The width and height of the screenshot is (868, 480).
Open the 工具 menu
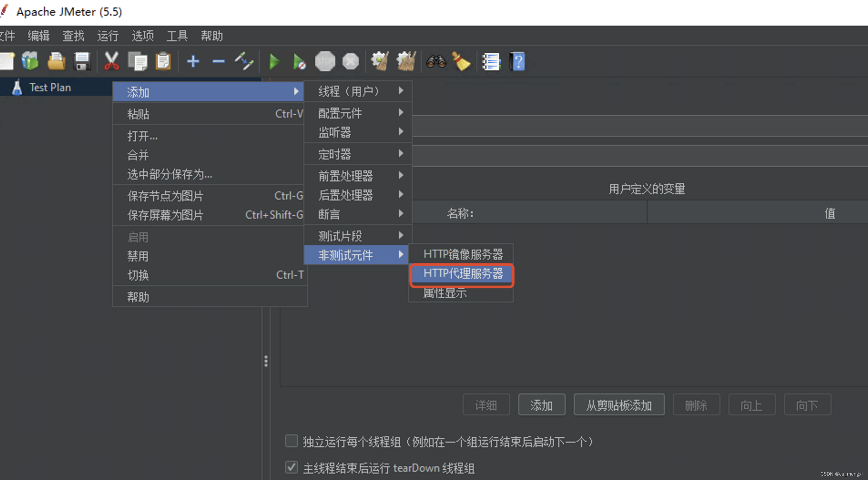coord(177,36)
